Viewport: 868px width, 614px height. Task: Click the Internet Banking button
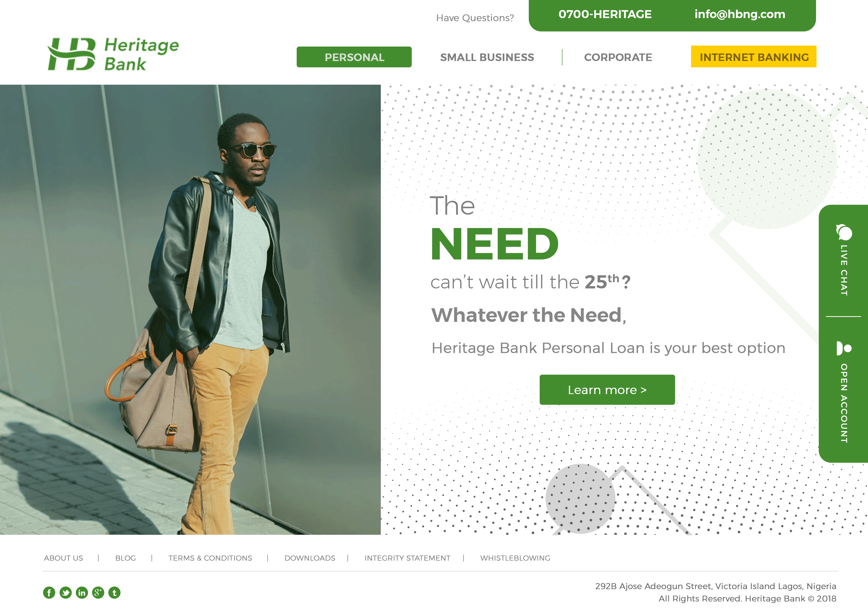[754, 57]
